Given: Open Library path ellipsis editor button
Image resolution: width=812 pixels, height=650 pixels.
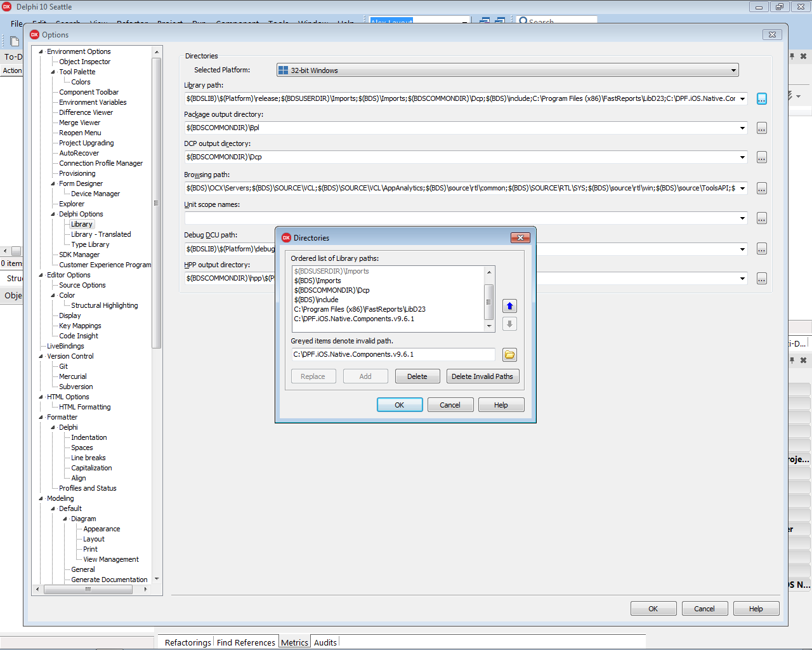Looking at the screenshot, I should [761, 99].
